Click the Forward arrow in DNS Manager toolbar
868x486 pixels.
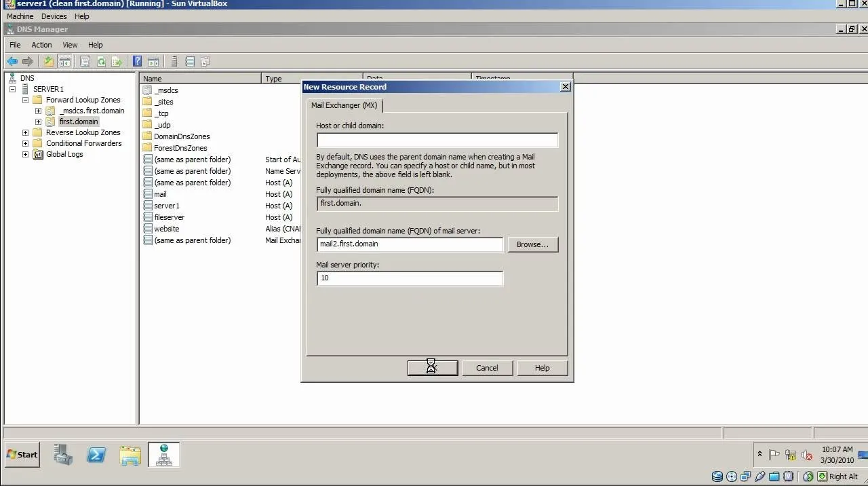[28, 62]
